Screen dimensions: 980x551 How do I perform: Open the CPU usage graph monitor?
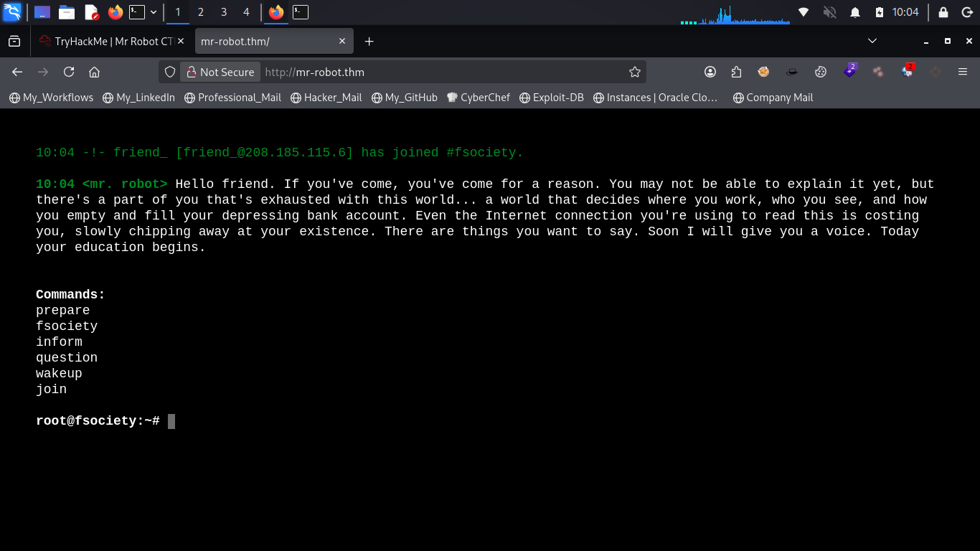(735, 14)
